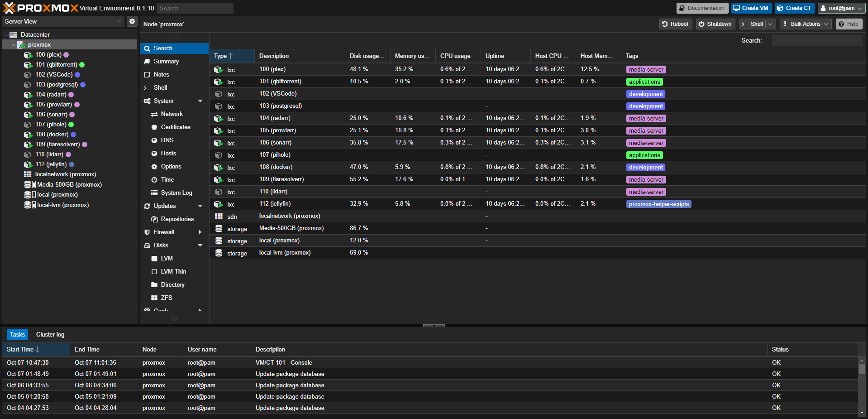Collapse the Datacenter tree node
The width and height of the screenshot is (868, 419).
click(6, 35)
